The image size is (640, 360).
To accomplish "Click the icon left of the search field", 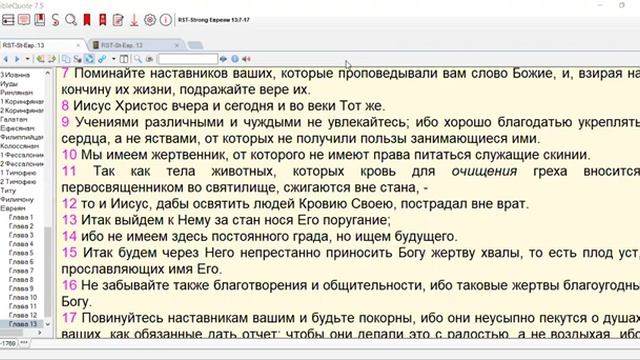I will click(x=149, y=59).
